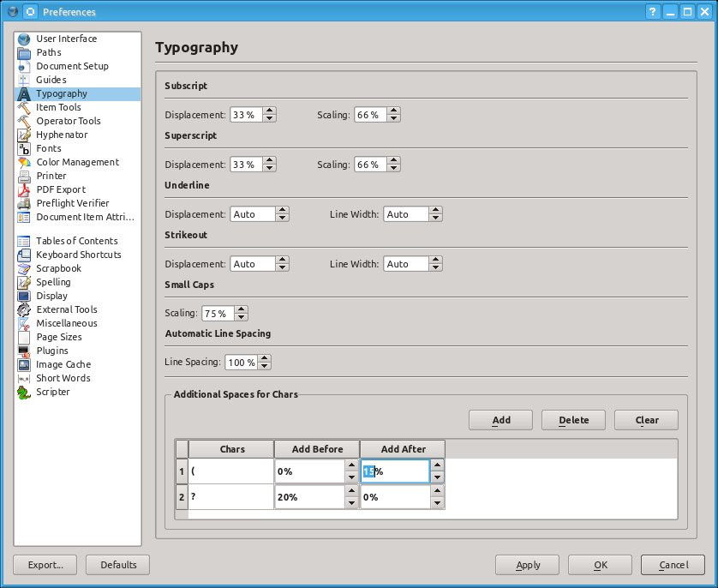Click the Strikeout Displacement field
The height and width of the screenshot is (588, 718).
coord(253,264)
